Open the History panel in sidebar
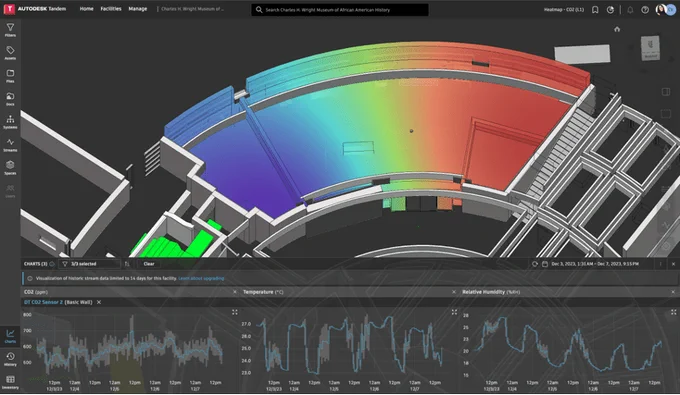 10,359
